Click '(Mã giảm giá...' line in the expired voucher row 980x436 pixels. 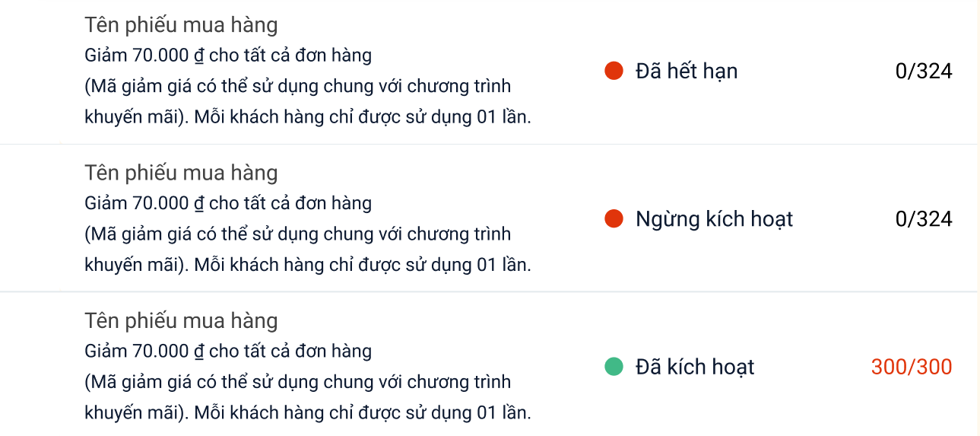click(x=297, y=87)
